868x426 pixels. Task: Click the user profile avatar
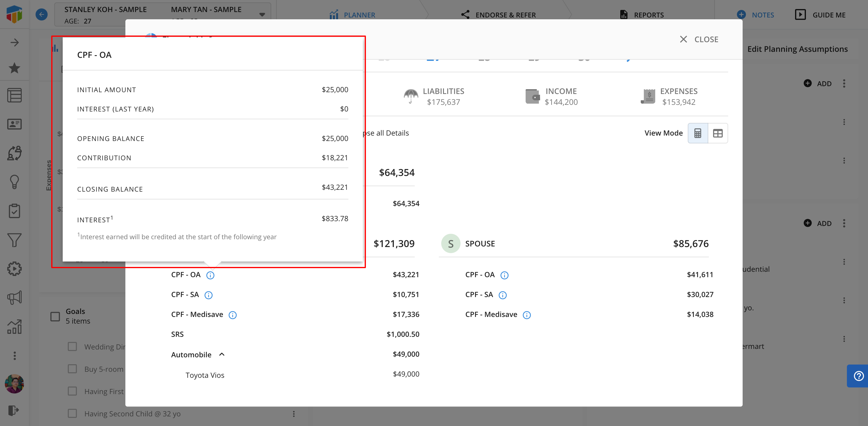click(14, 384)
